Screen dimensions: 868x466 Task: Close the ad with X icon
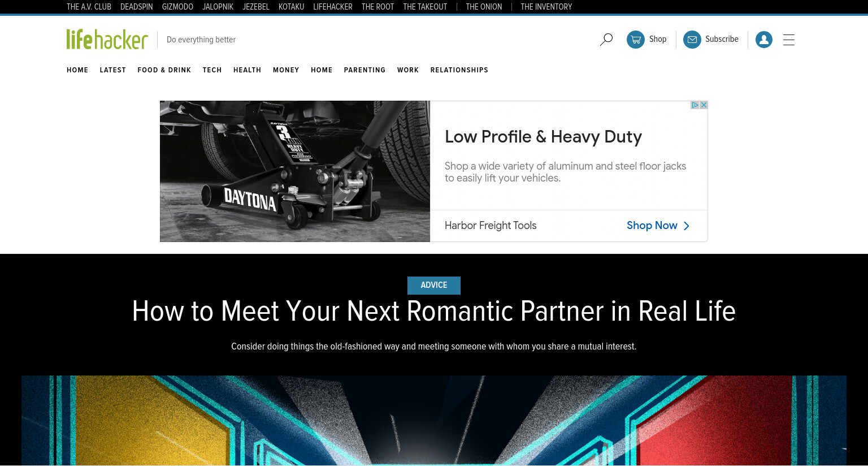[x=704, y=105]
